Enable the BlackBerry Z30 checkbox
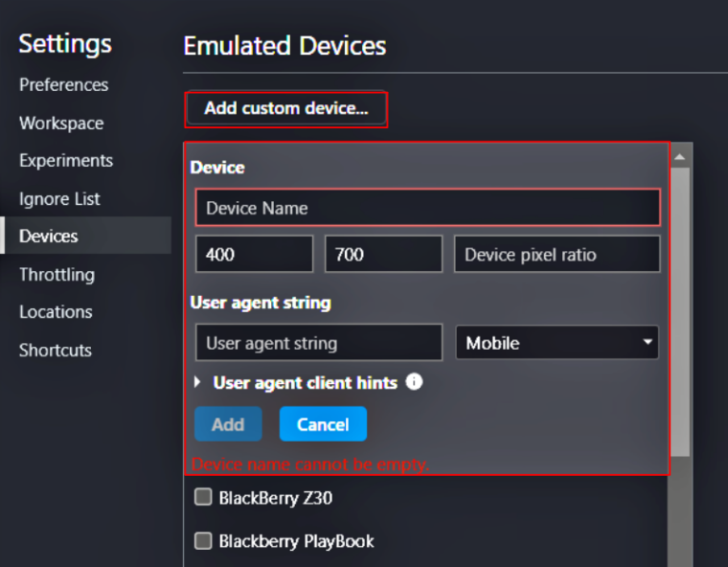 click(203, 497)
